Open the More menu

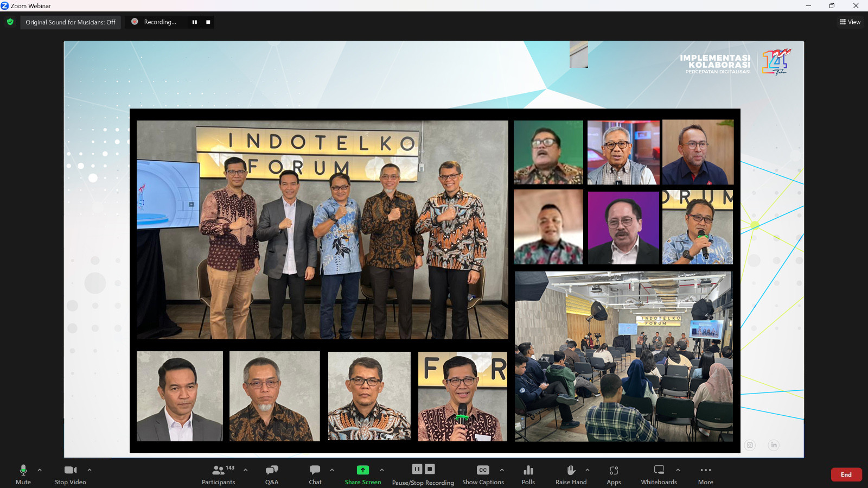coord(705,474)
